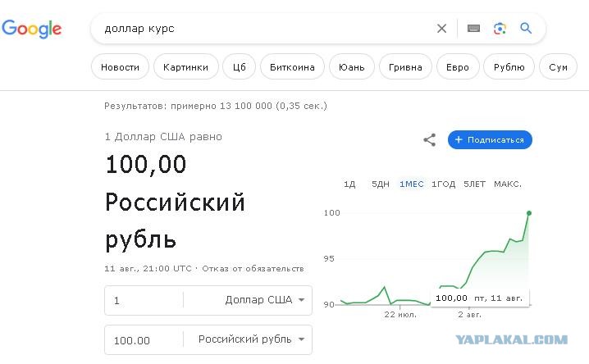Image resolution: width=589 pixels, height=364 pixels.
Task: Clear the search query with X icon
Action: (441, 29)
